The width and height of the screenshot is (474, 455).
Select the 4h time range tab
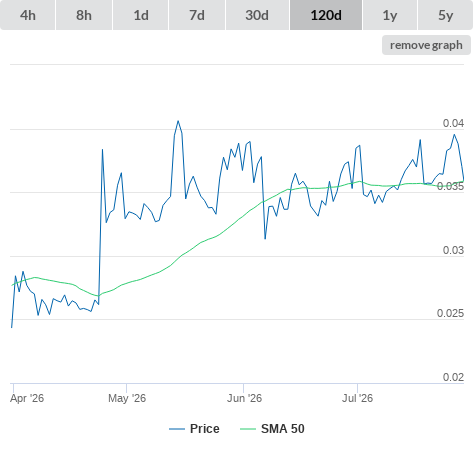pyautogui.click(x=28, y=15)
